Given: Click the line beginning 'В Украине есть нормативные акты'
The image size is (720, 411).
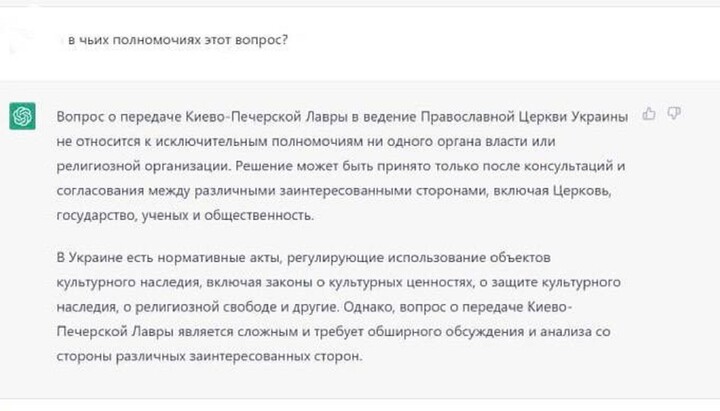Looking at the screenshot, I should coord(304,258).
